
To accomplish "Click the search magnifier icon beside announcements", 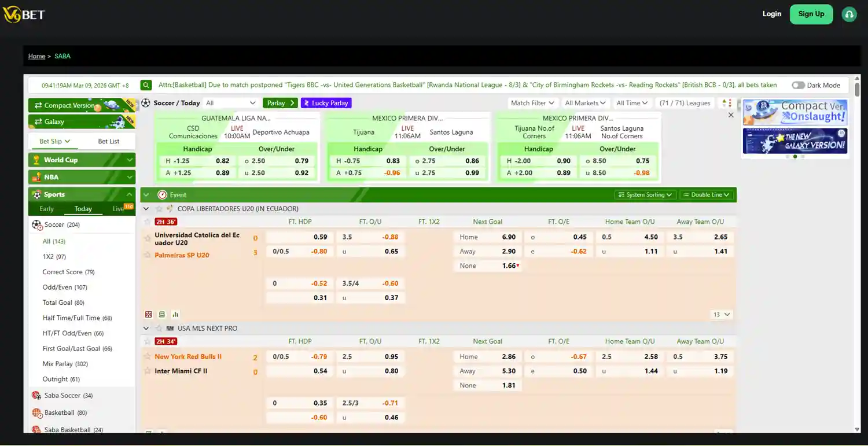I will click(146, 85).
